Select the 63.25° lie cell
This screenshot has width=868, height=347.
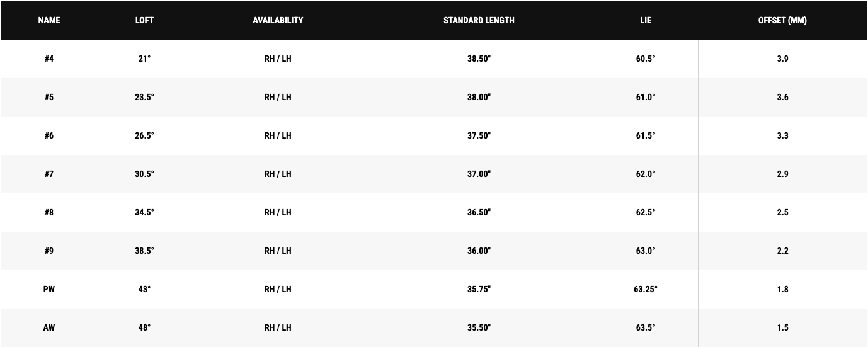coord(646,289)
